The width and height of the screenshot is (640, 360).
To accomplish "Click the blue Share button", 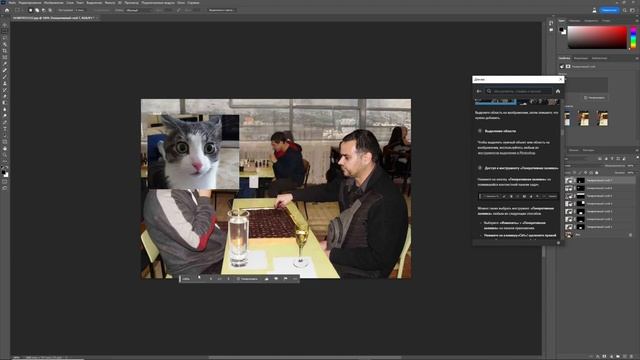I will [609, 10].
